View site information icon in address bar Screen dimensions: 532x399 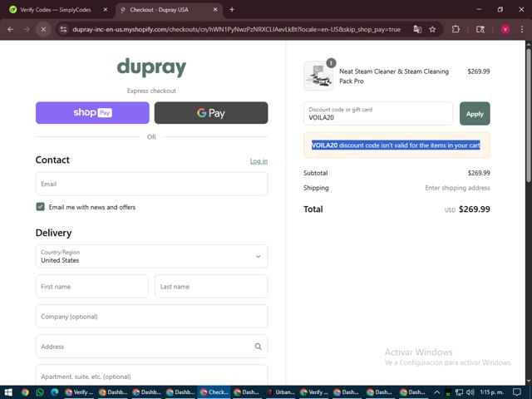(x=63, y=30)
